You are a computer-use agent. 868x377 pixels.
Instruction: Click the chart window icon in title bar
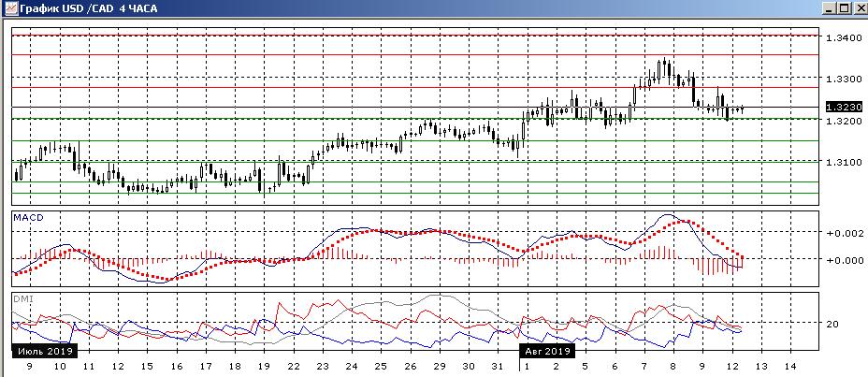coord(7,8)
